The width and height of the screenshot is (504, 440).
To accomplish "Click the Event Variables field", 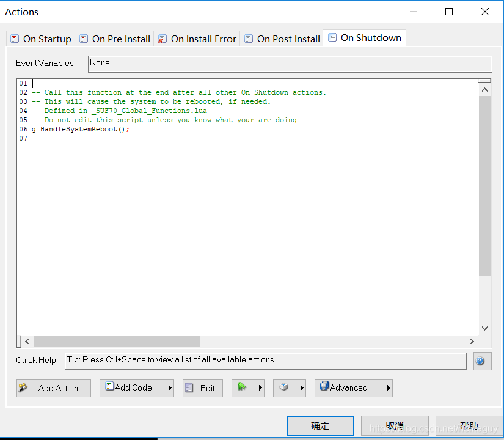I will point(290,64).
